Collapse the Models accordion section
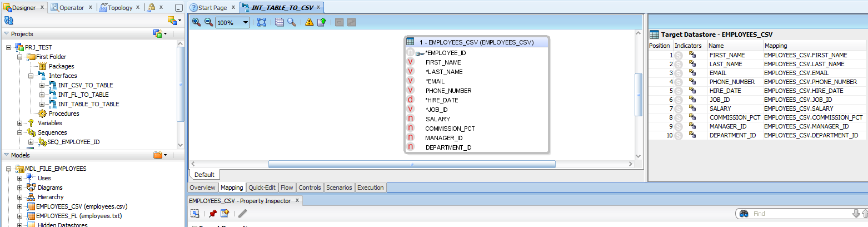 [7, 155]
